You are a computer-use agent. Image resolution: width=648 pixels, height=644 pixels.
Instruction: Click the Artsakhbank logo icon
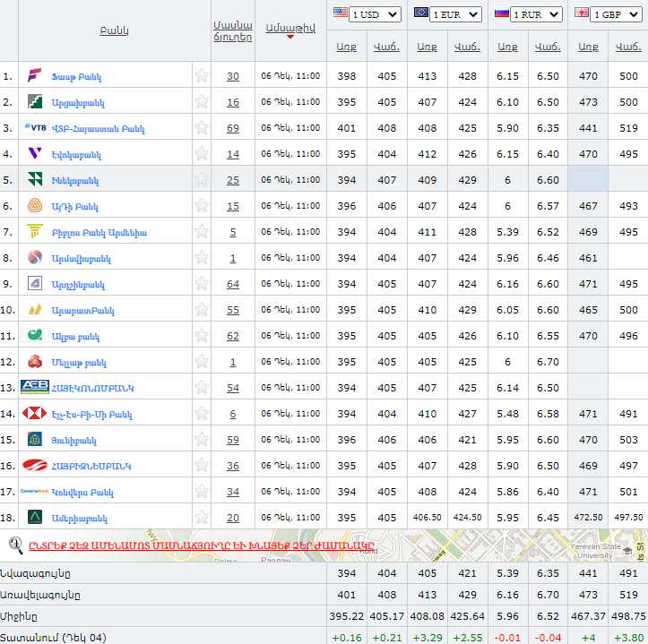point(35,101)
